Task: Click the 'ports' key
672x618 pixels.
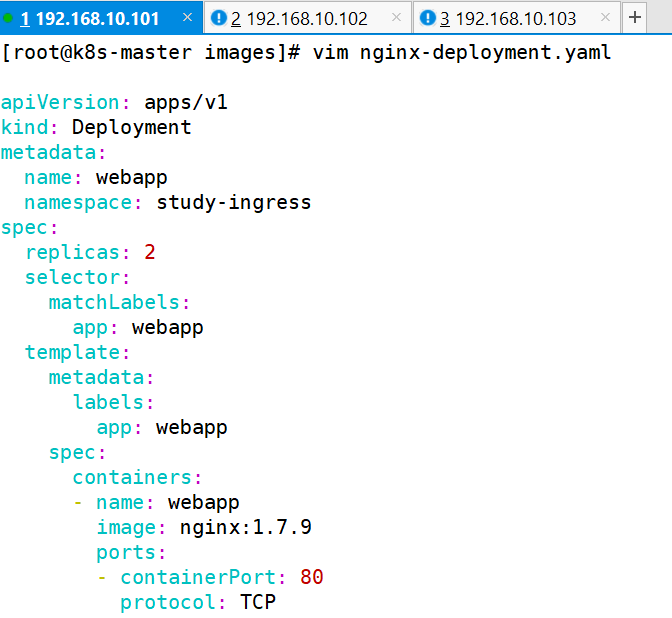Action: pos(126,553)
